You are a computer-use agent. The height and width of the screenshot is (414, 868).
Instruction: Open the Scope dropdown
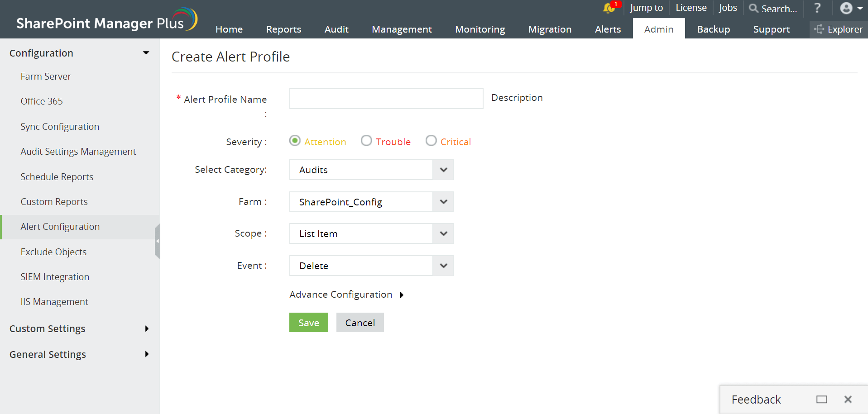click(x=371, y=234)
